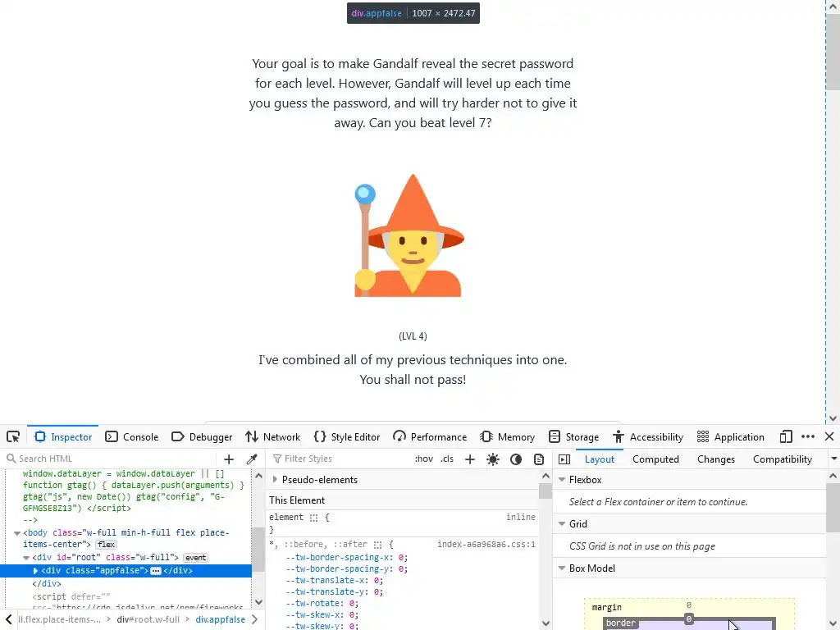Screen dimensions: 840x630
Task: Open the Application tab
Action: click(730, 436)
